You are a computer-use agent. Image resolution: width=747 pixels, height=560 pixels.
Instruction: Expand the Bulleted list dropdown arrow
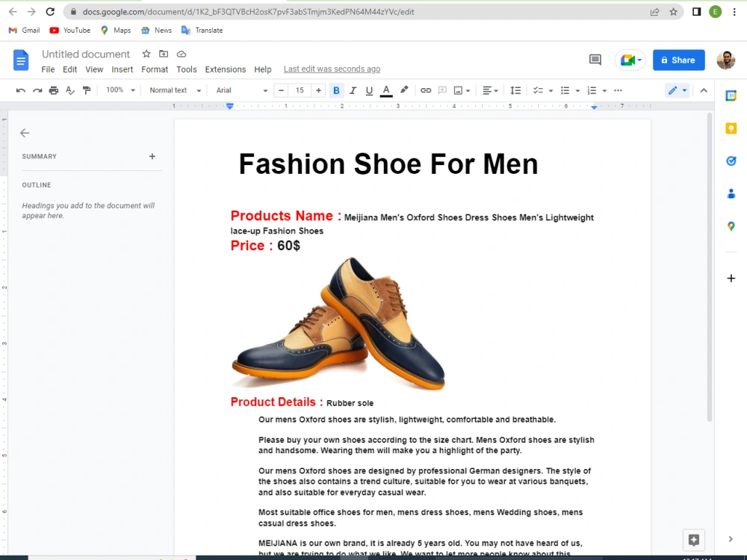(x=577, y=90)
